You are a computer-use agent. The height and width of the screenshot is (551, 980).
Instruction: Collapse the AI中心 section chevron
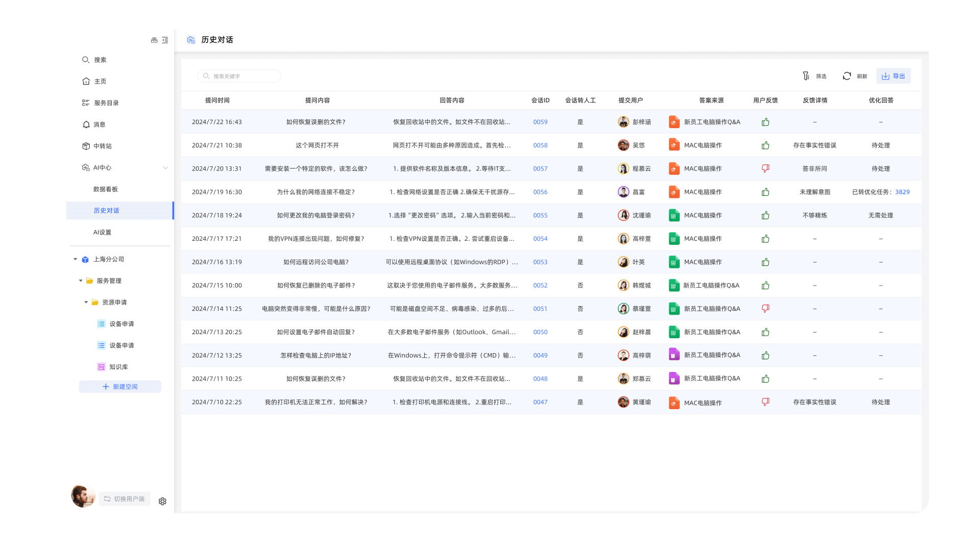[165, 168]
